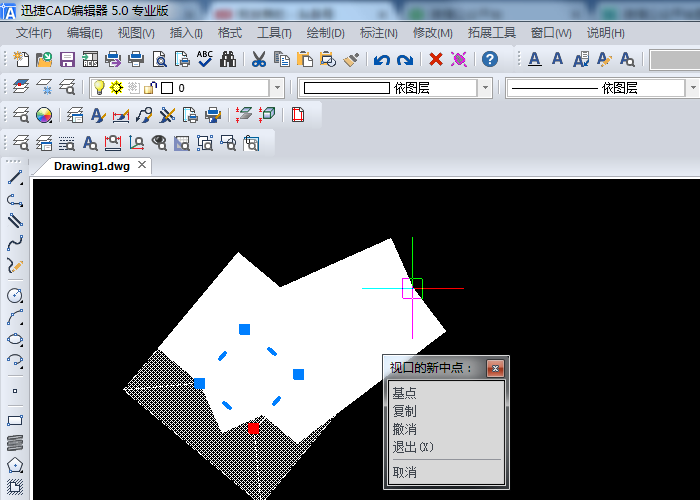Choose 取消 in the popup menu

pyautogui.click(x=404, y=472)
